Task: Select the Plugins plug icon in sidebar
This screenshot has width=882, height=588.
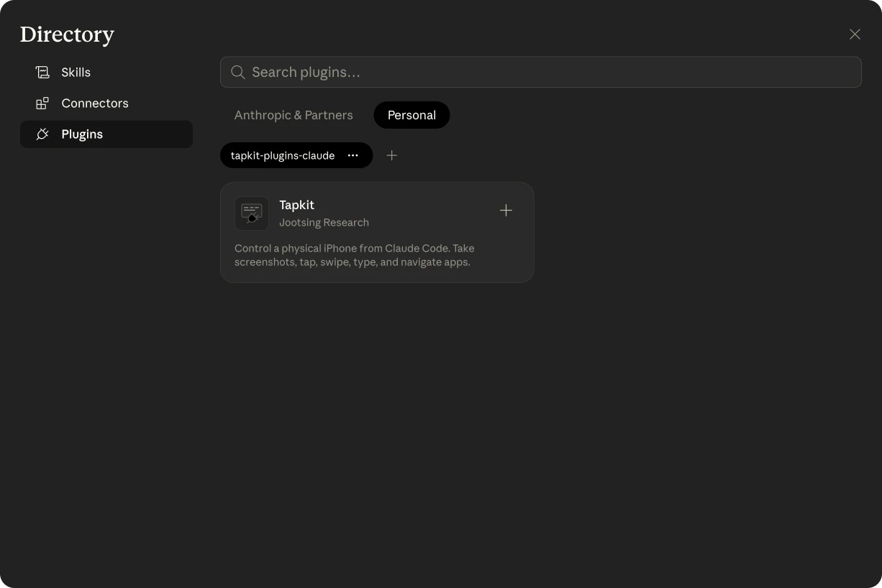Action: coord(42,134)
